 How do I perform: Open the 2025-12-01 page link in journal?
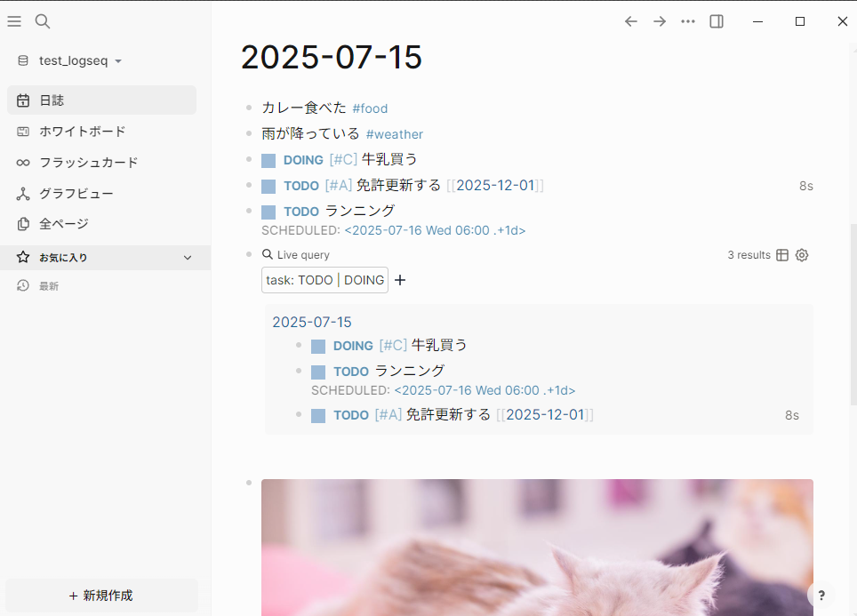tap(495, 185)
